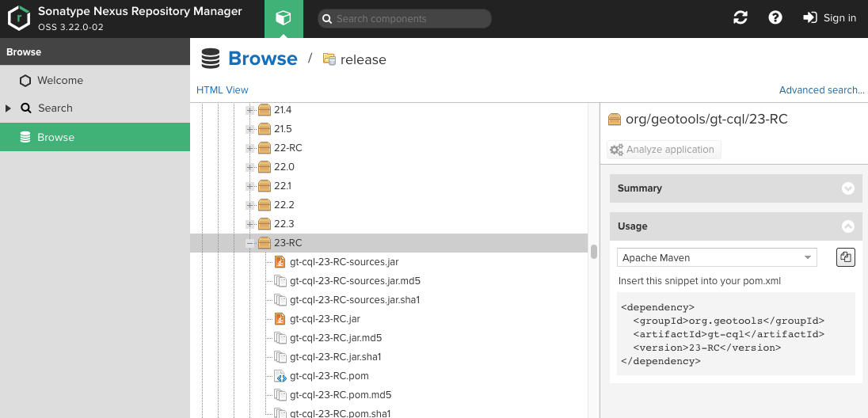Open the Browse cube icon in the header

point(284,19)
